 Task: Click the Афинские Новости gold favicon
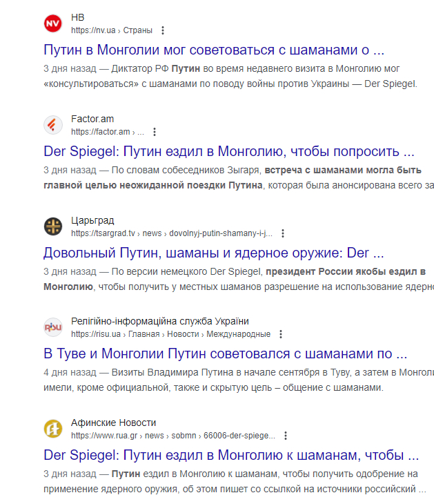pos(53,429)
